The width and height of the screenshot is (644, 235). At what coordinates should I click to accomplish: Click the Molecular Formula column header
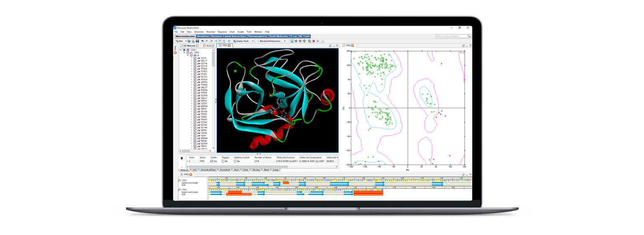[286, 157]
